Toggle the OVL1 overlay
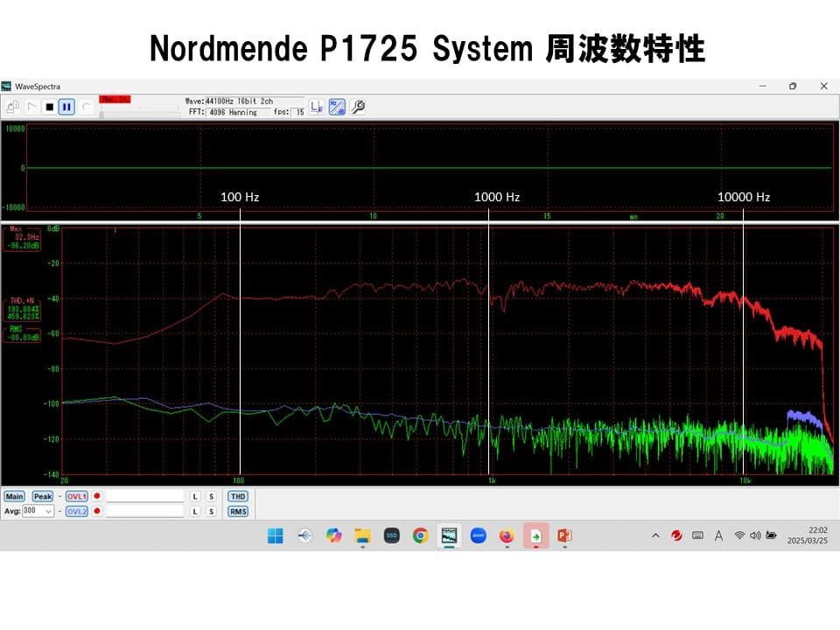Screen dimensions: 840x630 [77, 495]
